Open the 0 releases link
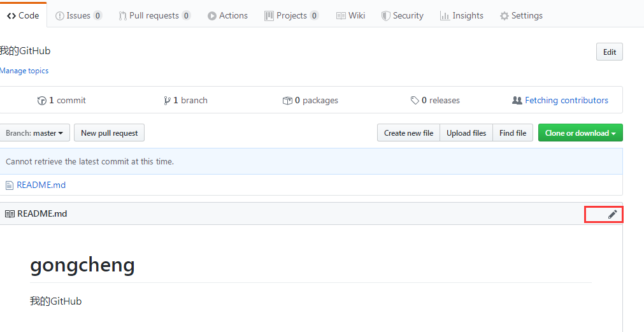The height and width of the screenshot is (332, 644). tap(435, 100)
